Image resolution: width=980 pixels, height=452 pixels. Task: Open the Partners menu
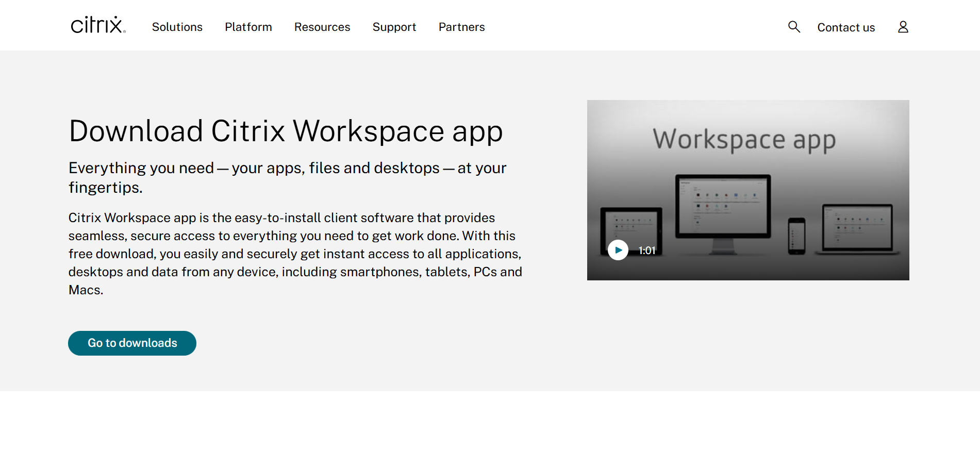pos(461,27)
